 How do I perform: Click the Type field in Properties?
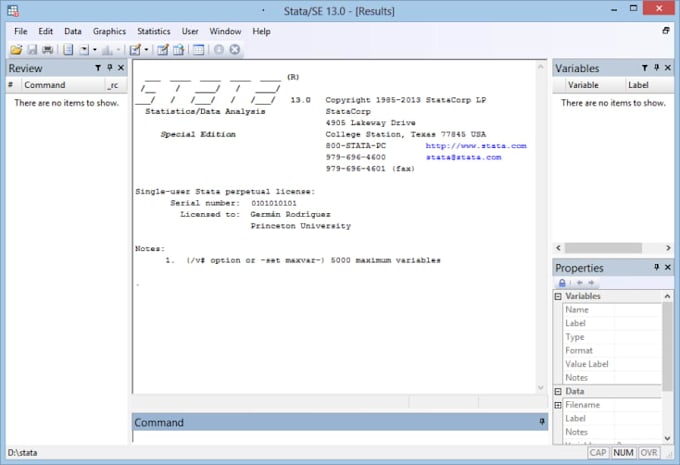coord(612,337)
